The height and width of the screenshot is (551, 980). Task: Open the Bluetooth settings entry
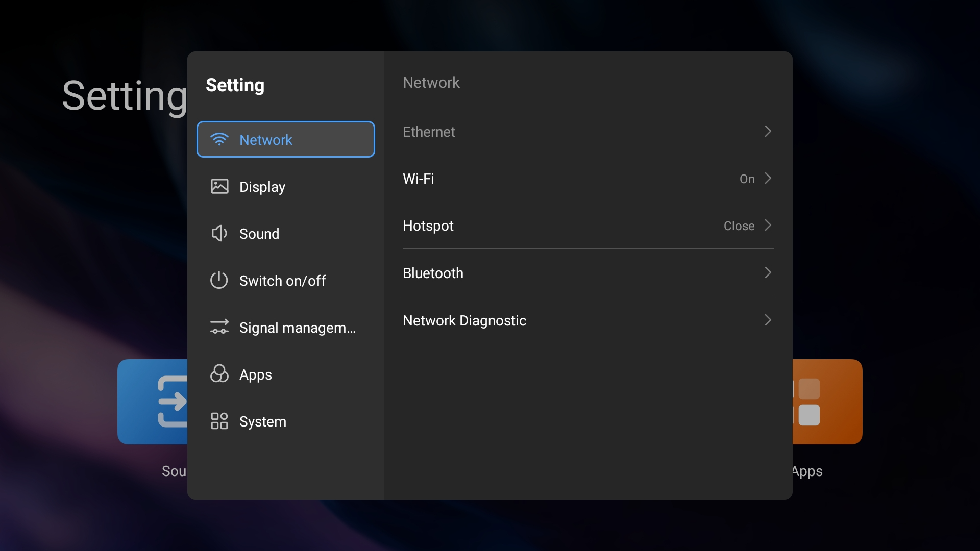pyautogui.click(x=433, y=273)
